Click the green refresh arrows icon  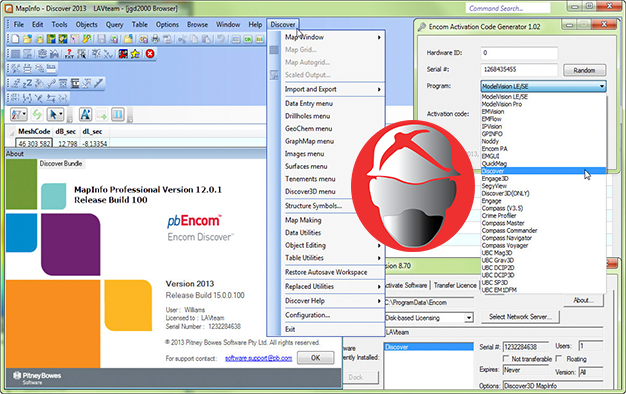point(37,115)
